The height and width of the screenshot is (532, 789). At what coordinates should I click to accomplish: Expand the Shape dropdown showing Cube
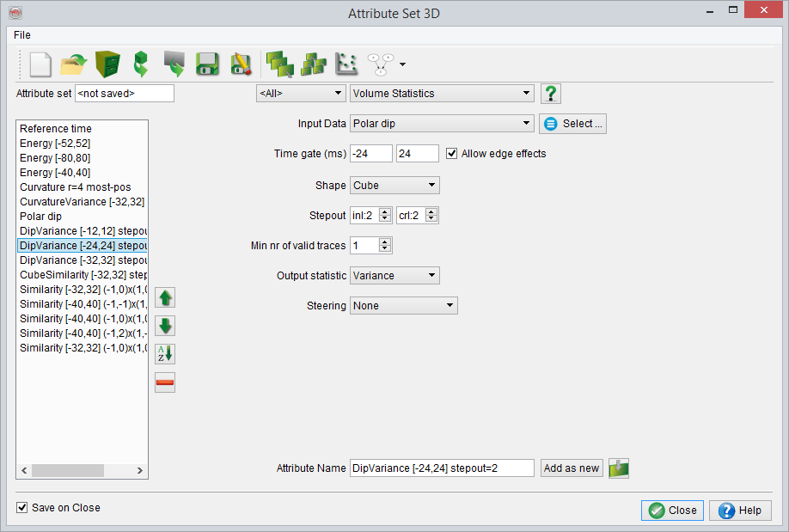pos(394,185)
